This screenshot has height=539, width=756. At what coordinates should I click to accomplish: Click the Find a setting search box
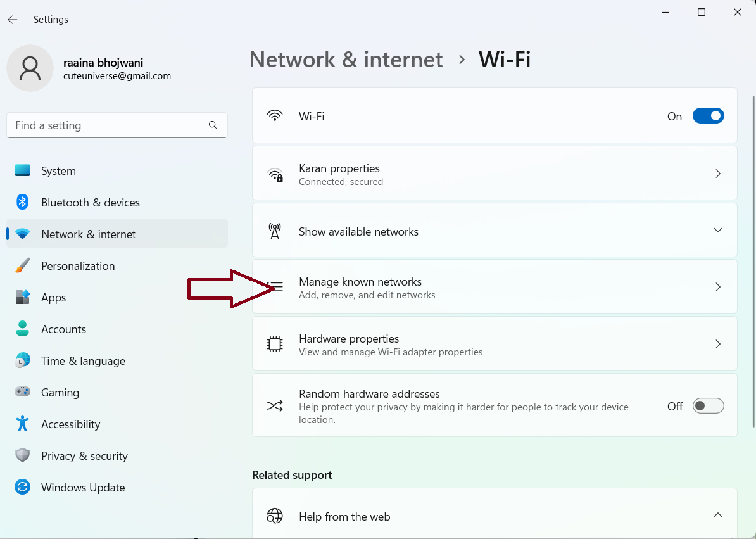[x=108, y=125]
